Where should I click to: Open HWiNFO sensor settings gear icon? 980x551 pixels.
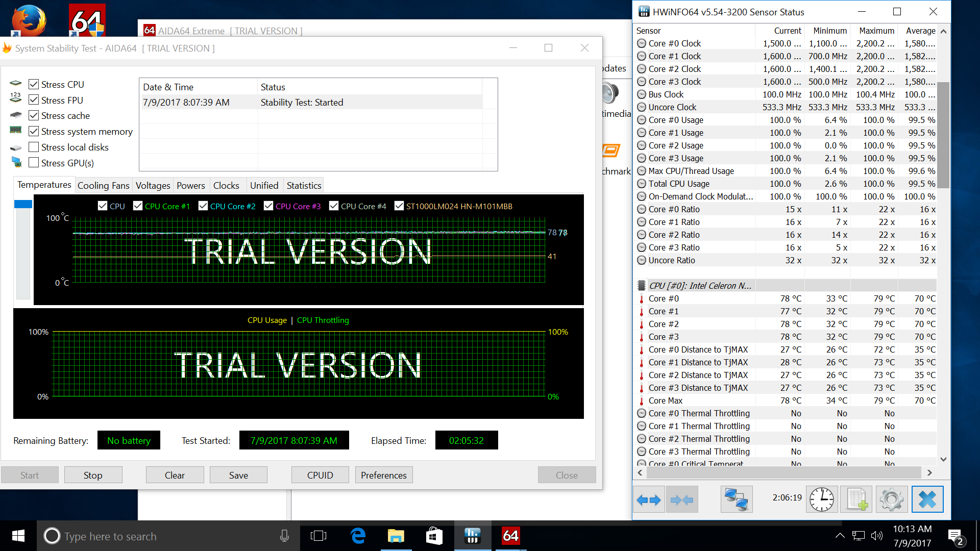tap(892, 499)
